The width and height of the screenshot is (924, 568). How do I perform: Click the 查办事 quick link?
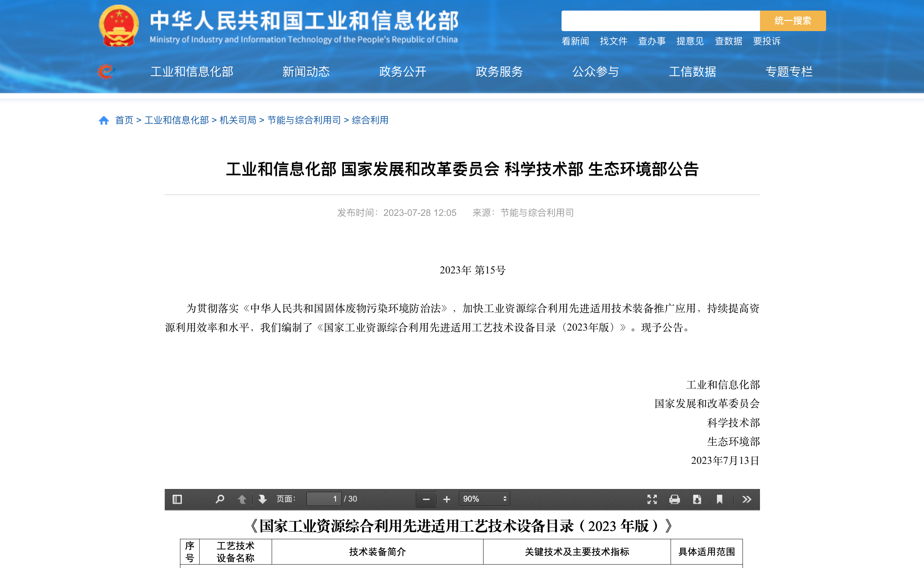[651, 41]
